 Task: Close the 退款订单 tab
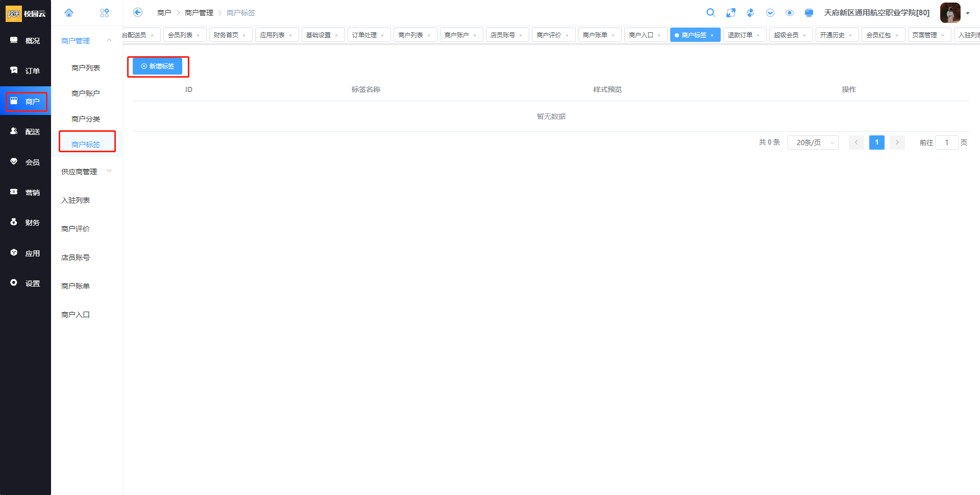coord(758,35)
